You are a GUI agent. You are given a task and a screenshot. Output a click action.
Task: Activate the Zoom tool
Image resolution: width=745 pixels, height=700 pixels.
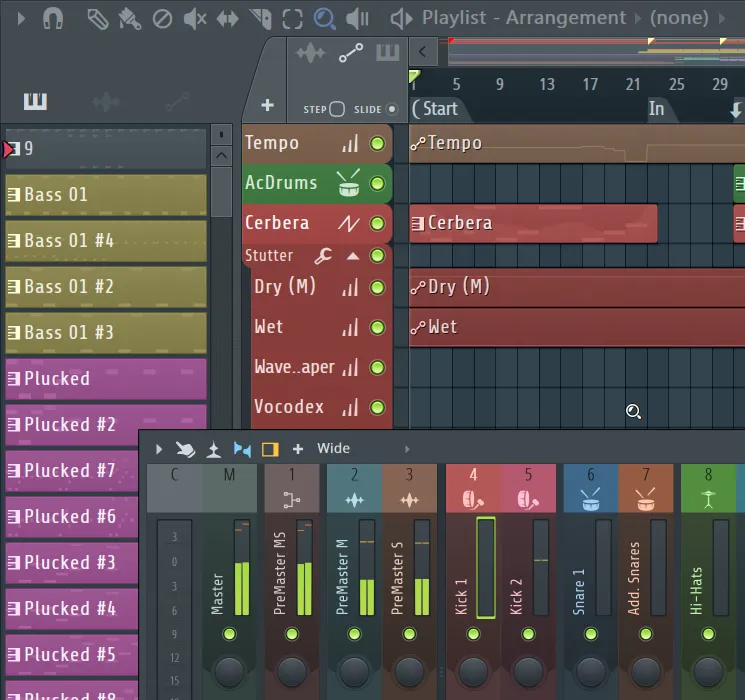(325, 19)
